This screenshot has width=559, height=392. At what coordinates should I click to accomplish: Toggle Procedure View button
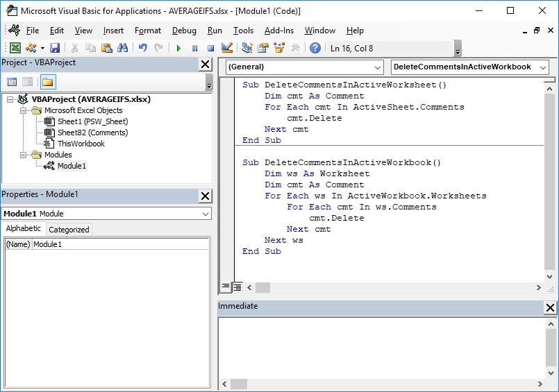(226, 287)
